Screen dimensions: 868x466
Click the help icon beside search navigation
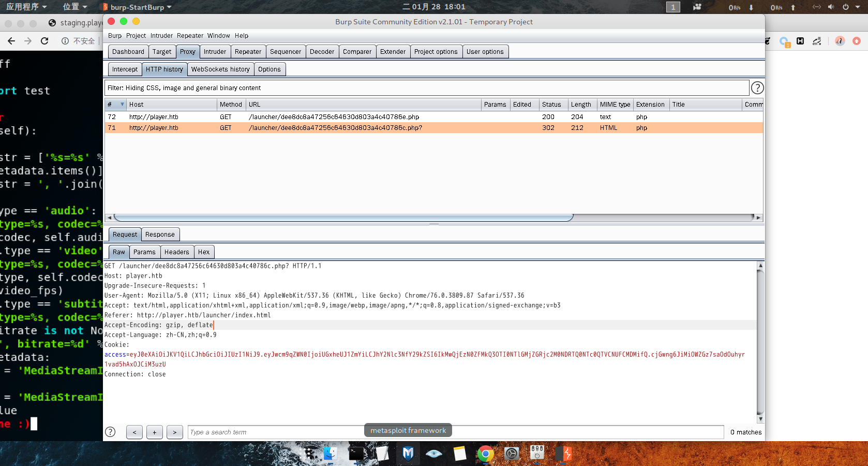(110, 432)
